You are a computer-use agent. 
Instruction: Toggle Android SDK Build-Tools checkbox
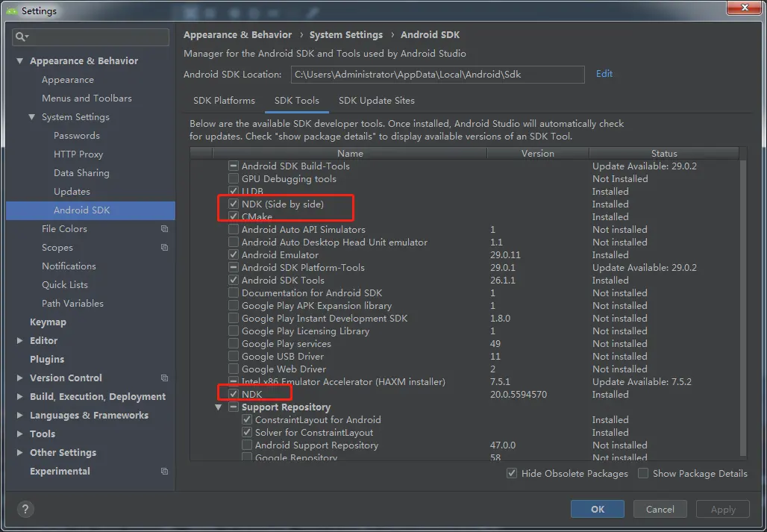234,166
